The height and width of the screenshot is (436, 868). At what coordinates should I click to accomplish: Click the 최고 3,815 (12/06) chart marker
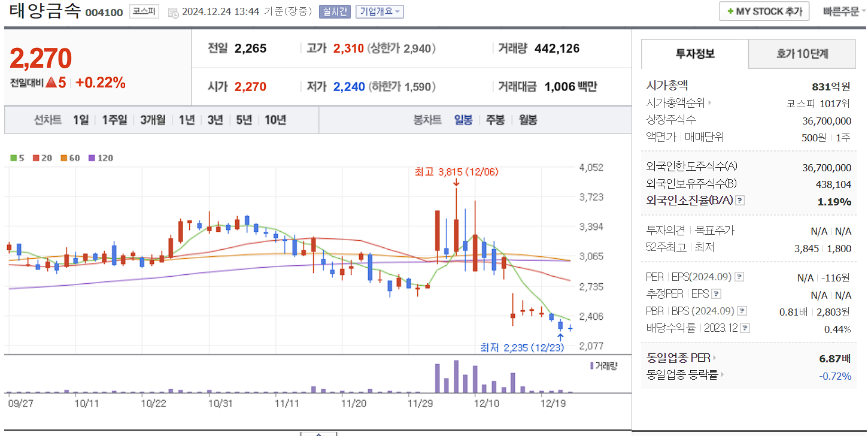point(456,171)
